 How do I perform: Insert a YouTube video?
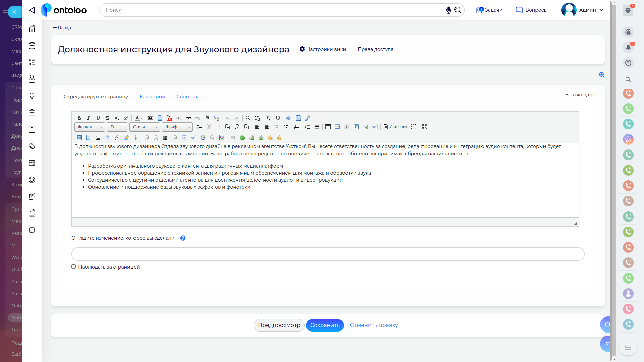point(169,118)
